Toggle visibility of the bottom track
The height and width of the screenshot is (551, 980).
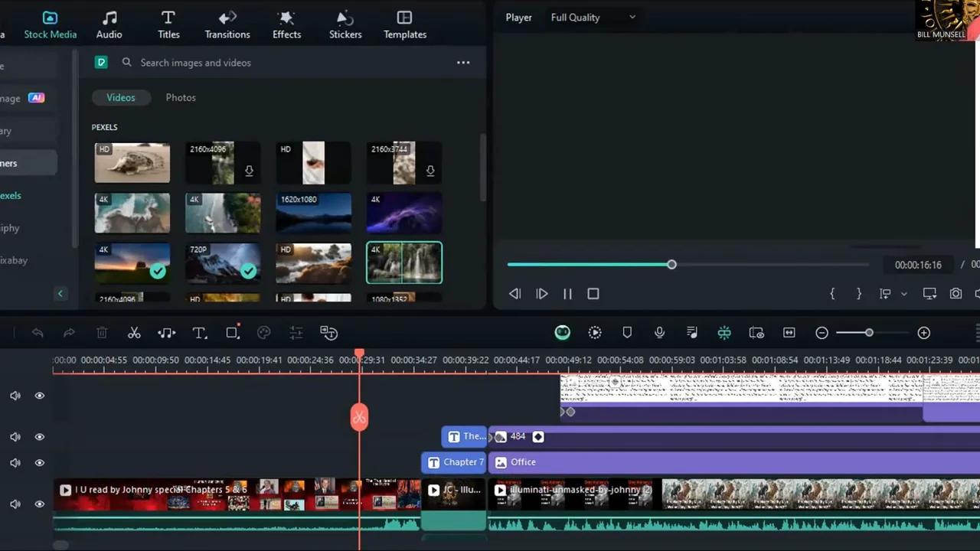click(x=39, y=504)
